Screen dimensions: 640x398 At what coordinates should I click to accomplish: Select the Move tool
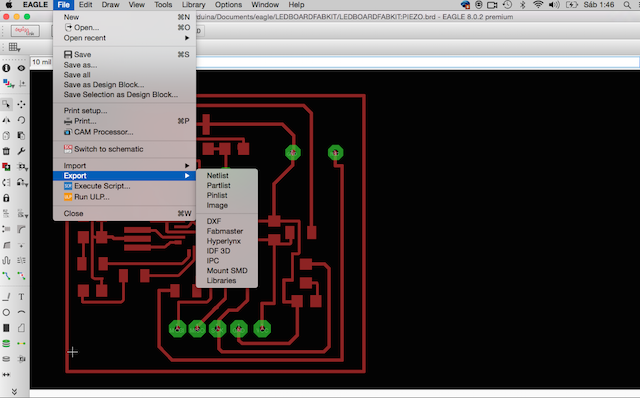pos(21,104)
